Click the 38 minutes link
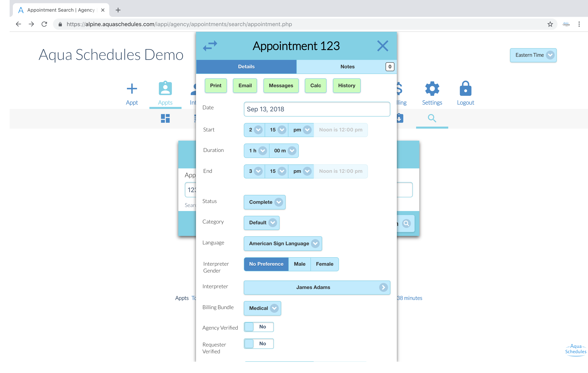 coord(409,298)
